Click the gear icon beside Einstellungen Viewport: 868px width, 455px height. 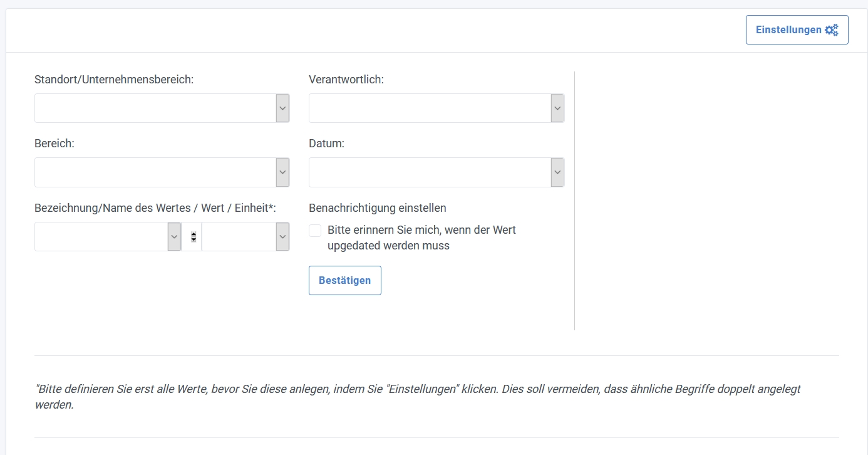click(x=831, y=30)
